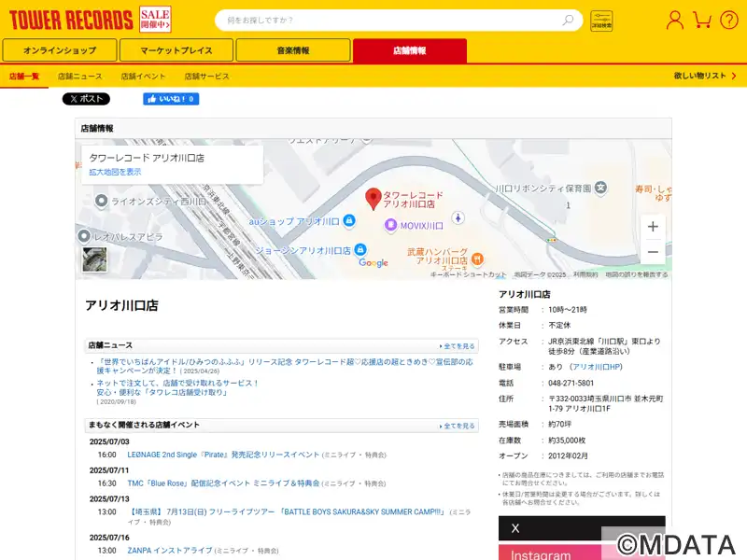Open 欲しい物リスト link
This screenshot has width=747, height=560.
[x=705, y=76]
